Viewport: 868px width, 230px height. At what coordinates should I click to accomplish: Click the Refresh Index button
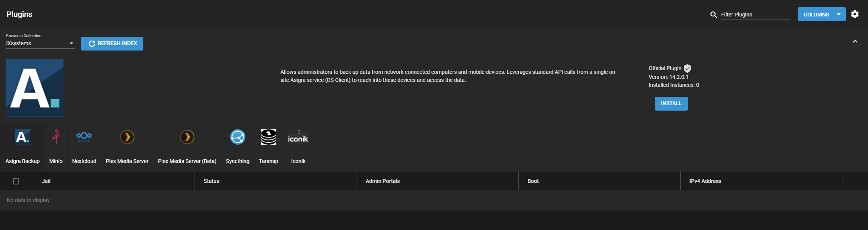pos(112,44)
